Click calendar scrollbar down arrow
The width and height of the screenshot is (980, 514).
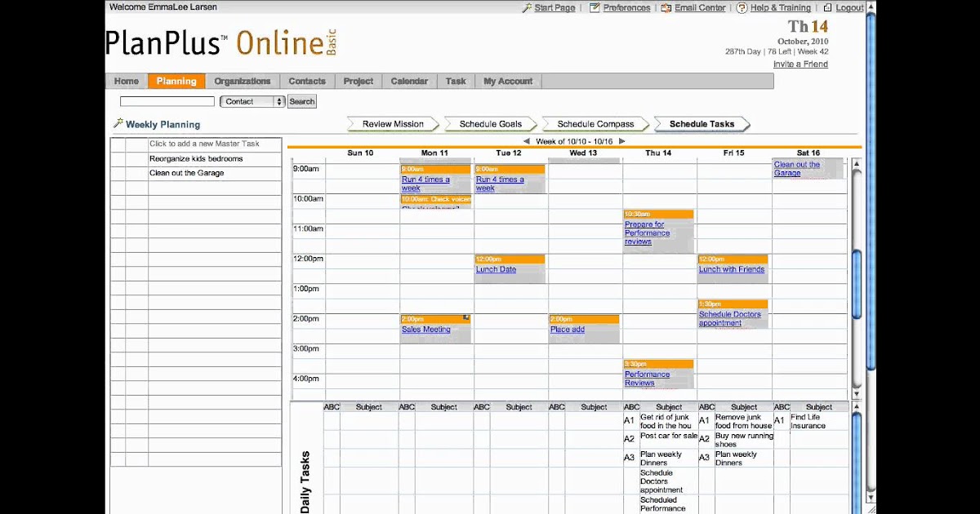[x=856, y=394]
